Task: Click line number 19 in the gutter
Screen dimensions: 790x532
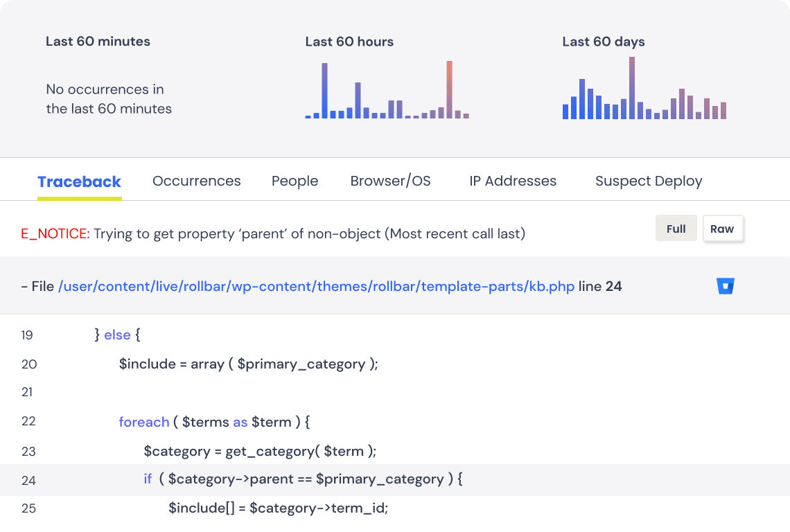Action: 27,335
